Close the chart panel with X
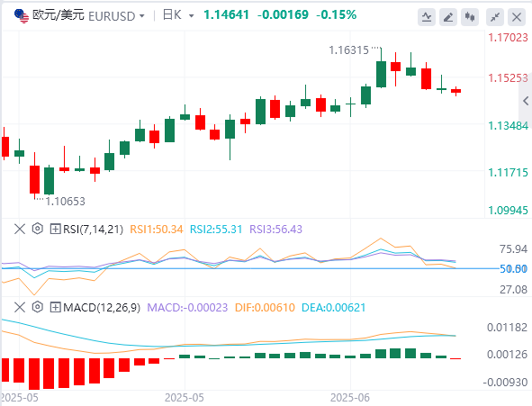 click(x=517, y=16)
